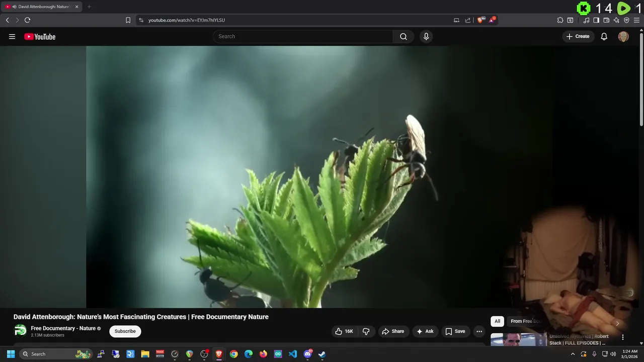This screenshot has width=644, height=362.
Task: Go to the YouTube home logo
Action: (40, 37)
